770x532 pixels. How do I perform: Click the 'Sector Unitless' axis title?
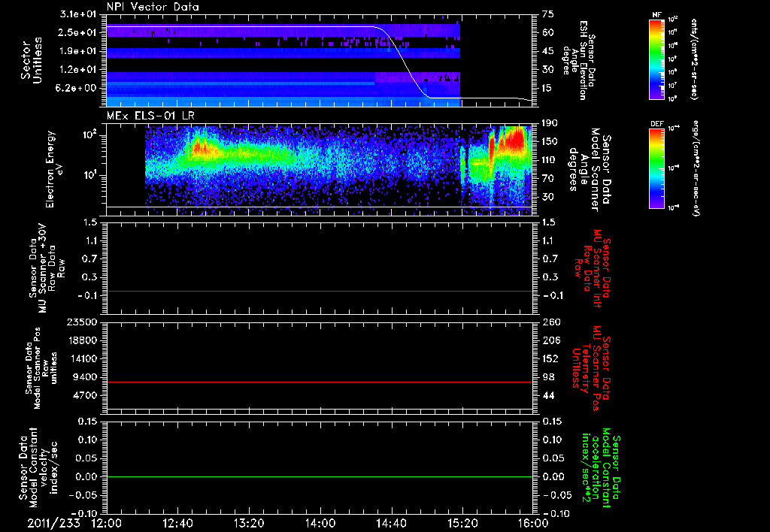tap(32, 60)
